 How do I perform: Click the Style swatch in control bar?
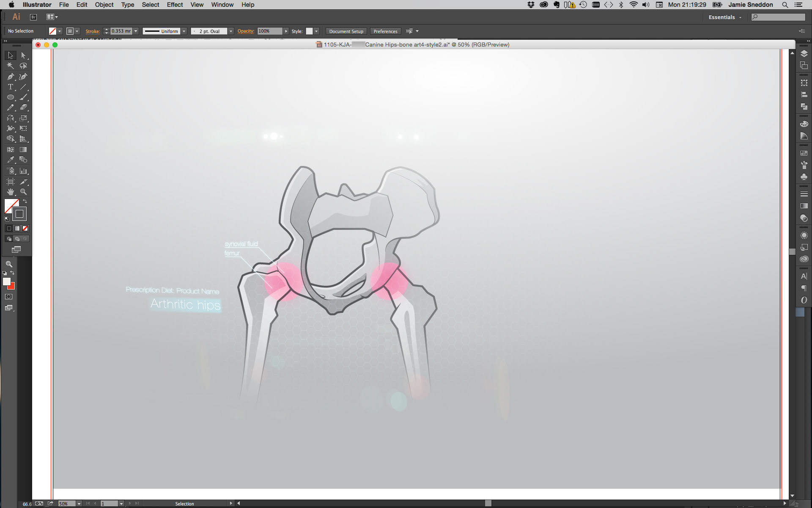tap(309, 31)
